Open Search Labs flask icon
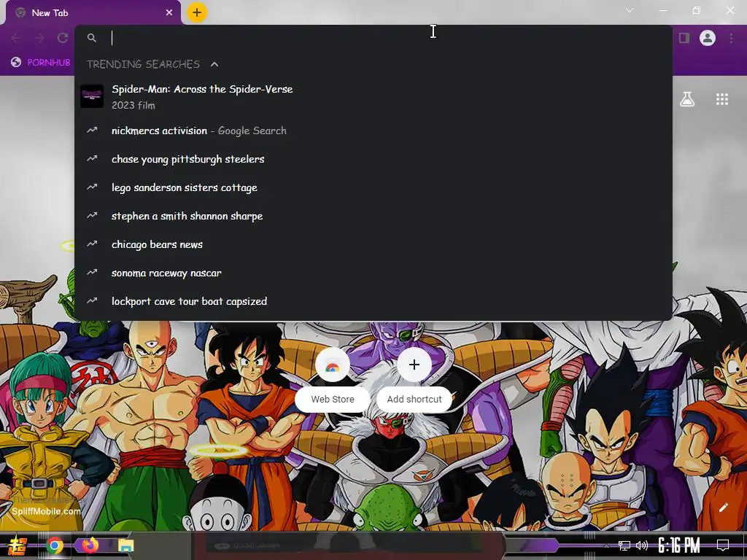 point(687,99)
